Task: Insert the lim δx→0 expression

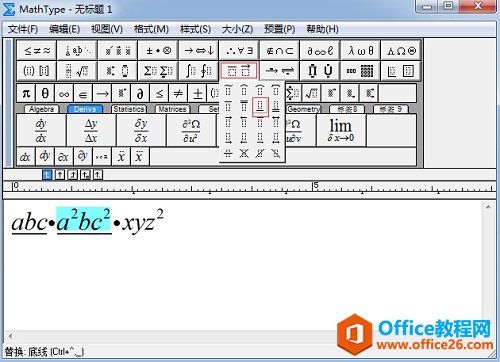Action: (x=341, y=130)
